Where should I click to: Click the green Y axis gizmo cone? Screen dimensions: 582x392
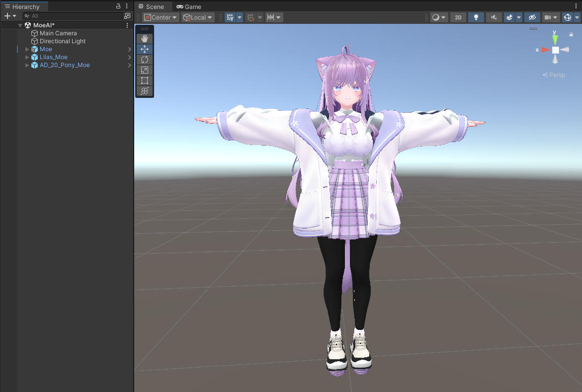click(x=555, y=39)
